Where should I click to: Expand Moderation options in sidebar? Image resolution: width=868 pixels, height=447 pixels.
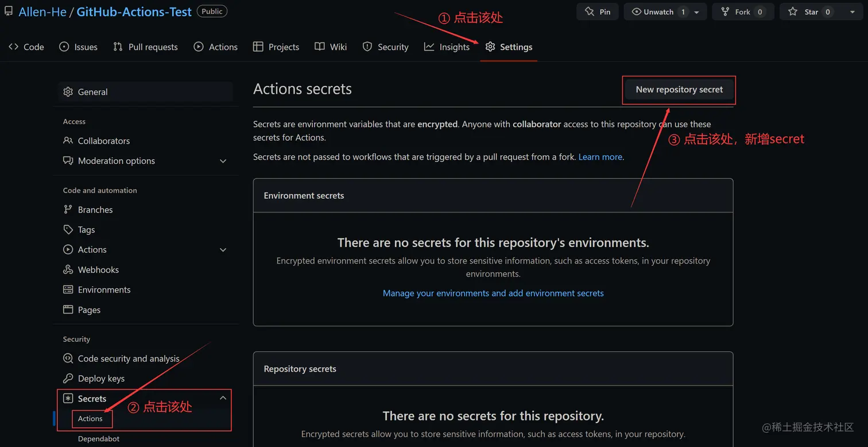[223, 161]
